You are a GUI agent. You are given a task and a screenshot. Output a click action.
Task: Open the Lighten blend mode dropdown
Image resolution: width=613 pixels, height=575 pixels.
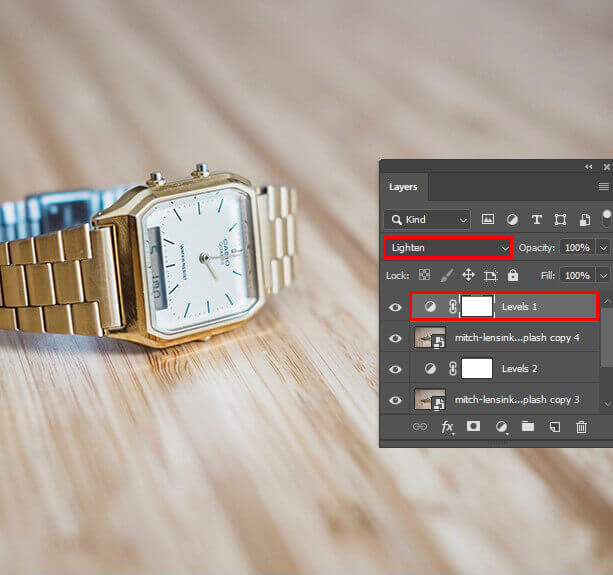pos(448,247)
